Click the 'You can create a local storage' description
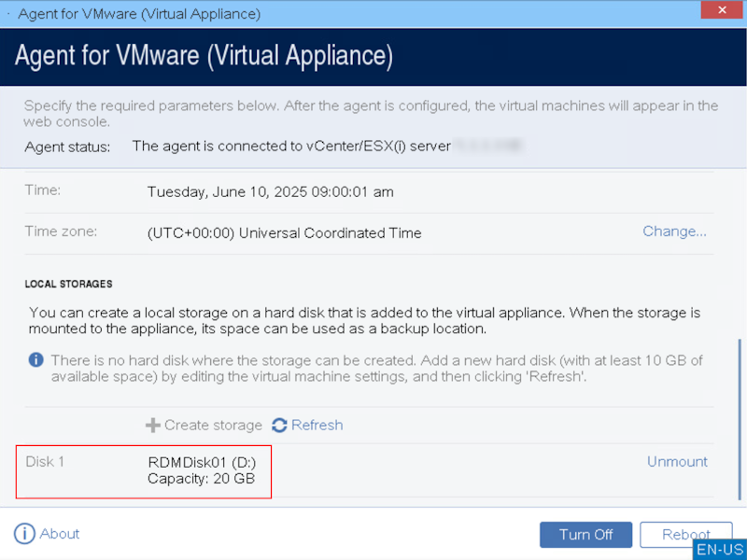The width and height of the screenshot is (747, 560). [364, 320]
